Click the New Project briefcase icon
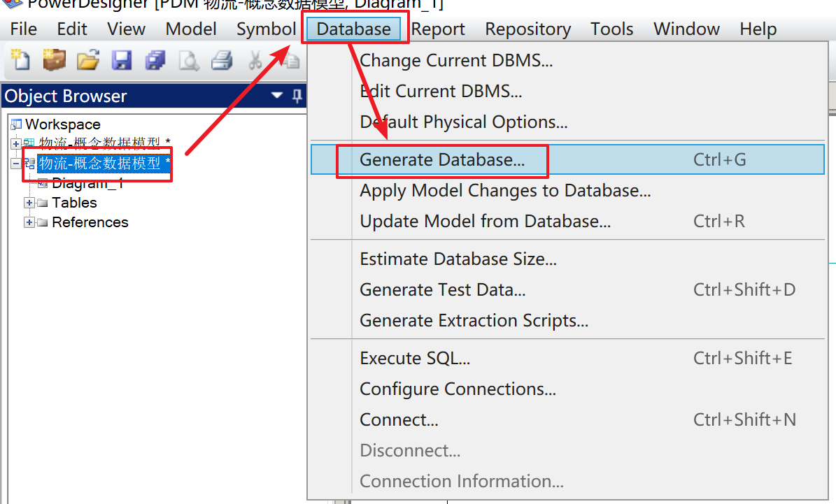The image size is (836, 504). click(x=54, y=59)
